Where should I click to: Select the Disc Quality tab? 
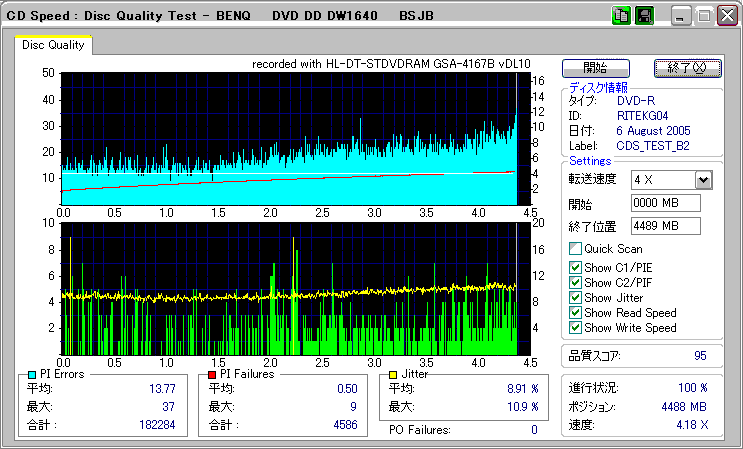coord(53,45)
